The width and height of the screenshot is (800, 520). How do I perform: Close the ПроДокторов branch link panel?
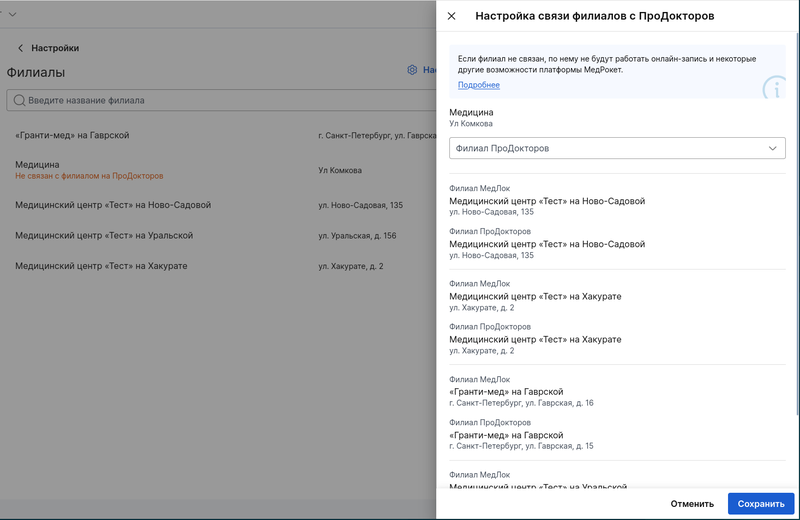[452, 16]
